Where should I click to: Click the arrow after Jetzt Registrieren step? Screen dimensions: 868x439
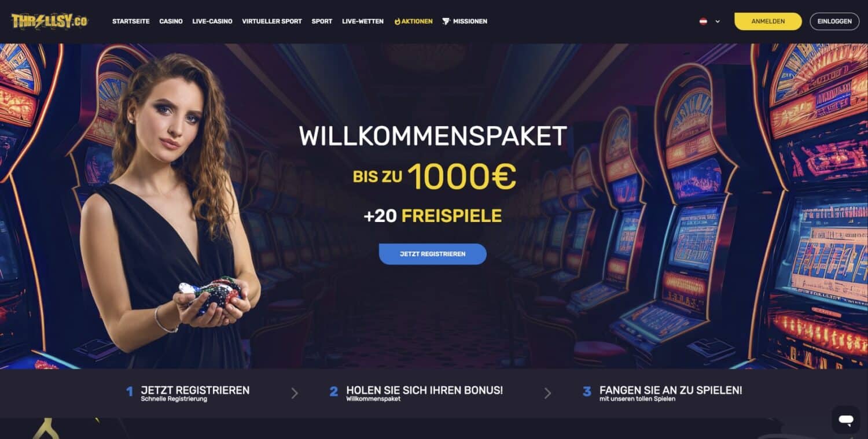tap(295, 393)
